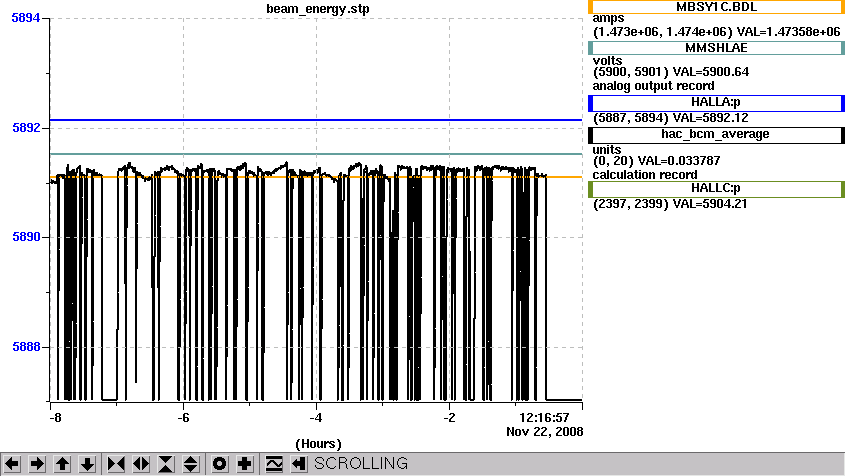This screenshot has width=845, height=476.
Task: Click the VAL=5900.64 readout
Action: coord(710,72)
